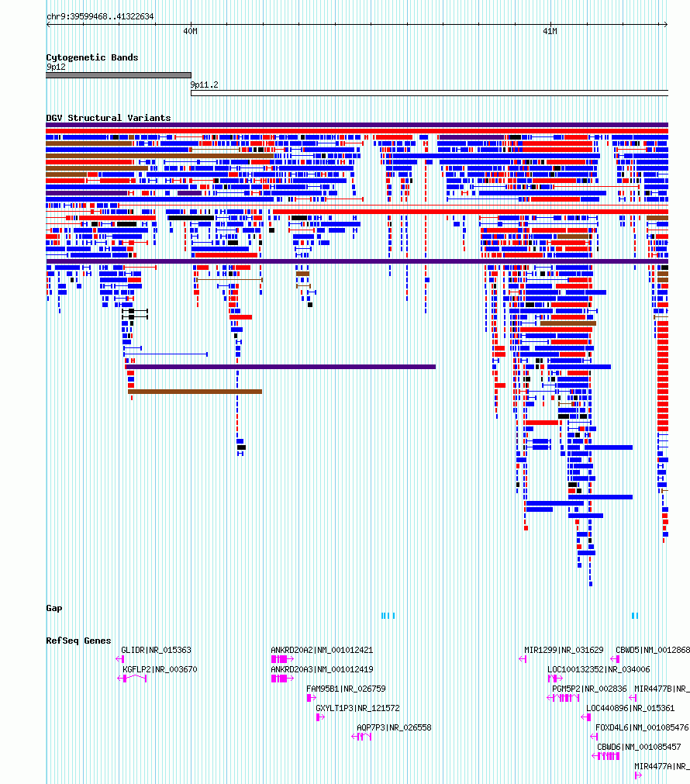Click the white 9p11.2 band bar
Image resolution: width=690 pixels, height=784 pixels.
point(430,93)
